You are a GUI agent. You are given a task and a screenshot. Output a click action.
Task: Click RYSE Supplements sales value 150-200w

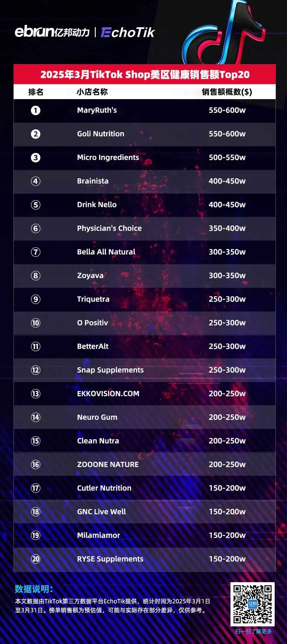tap(227, 559)
